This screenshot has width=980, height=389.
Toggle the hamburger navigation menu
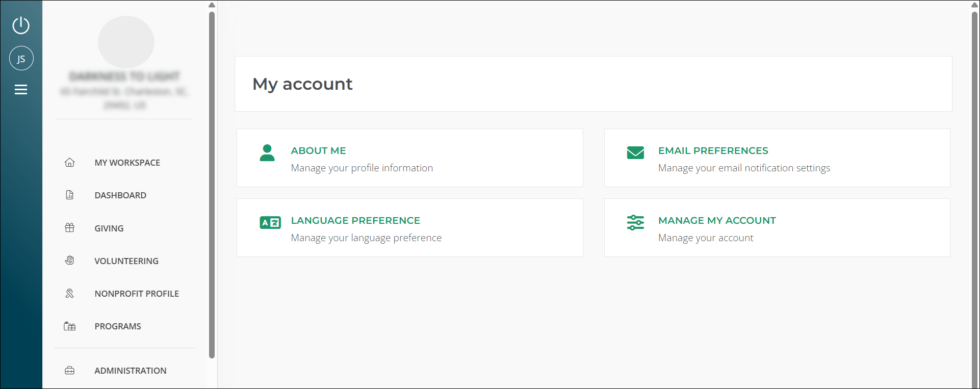pos(21,90)
